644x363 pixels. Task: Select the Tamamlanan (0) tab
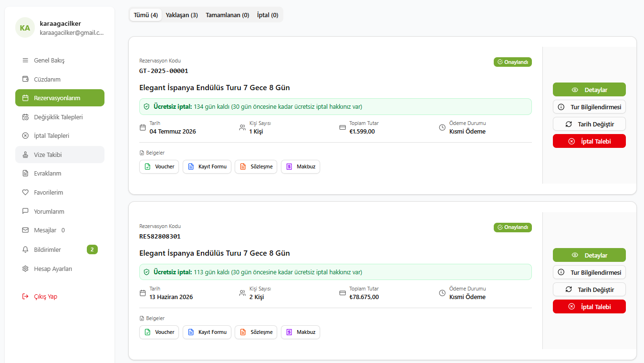pos(227,15)
